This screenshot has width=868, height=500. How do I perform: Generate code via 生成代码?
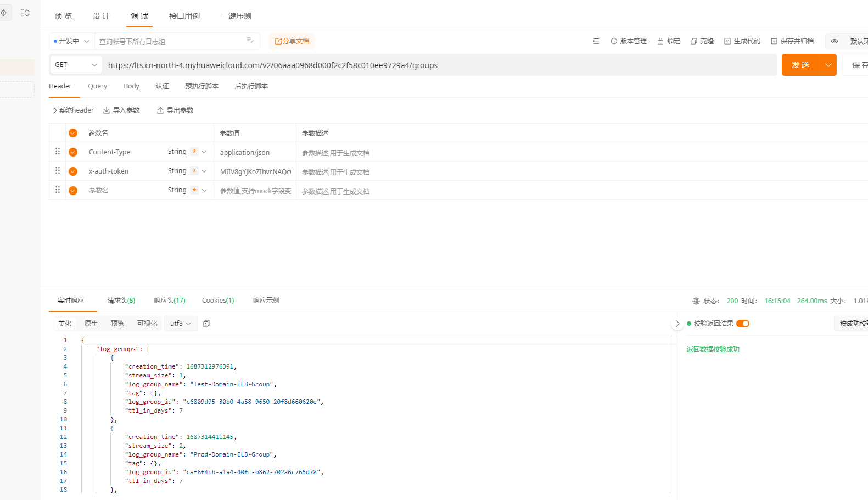coord(742,41)
